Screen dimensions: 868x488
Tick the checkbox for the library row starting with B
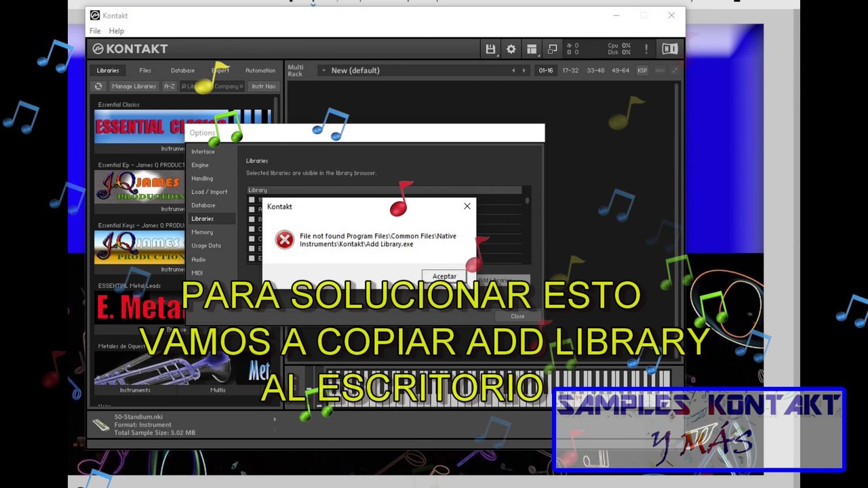pos(252,219)
